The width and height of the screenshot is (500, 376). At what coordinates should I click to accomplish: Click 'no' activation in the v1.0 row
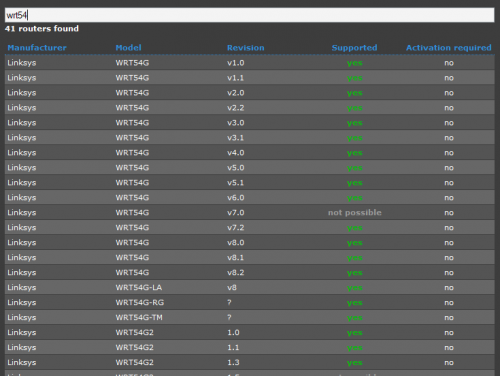click(449, 63)
